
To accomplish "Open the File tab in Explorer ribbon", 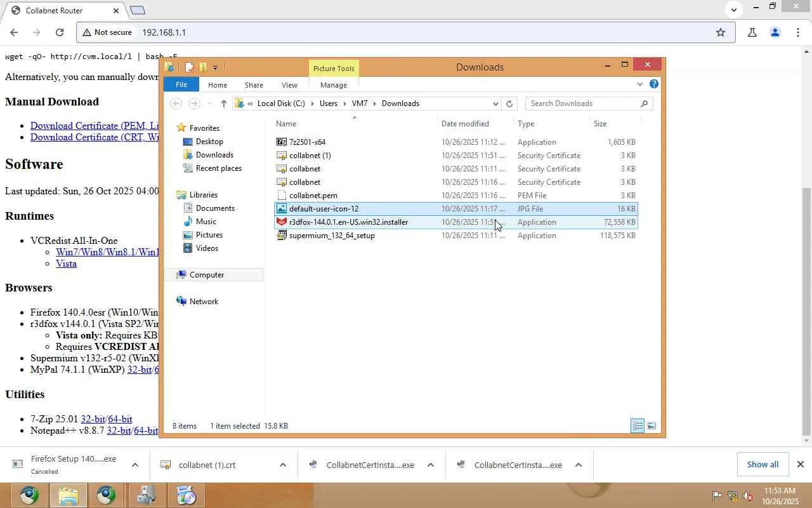I will [181, 84].
